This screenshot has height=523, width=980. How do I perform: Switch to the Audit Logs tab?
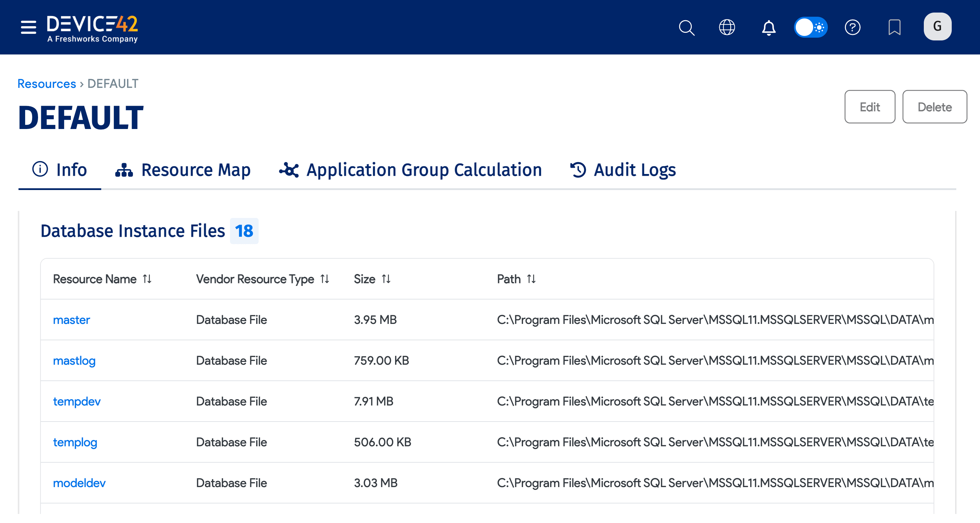point(623,170)
